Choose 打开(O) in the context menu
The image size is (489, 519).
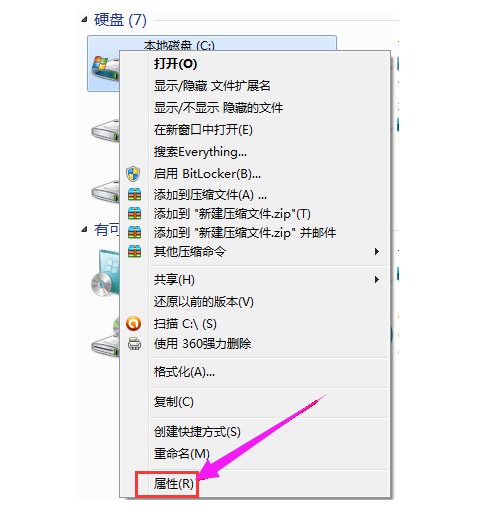coord(175,64)
